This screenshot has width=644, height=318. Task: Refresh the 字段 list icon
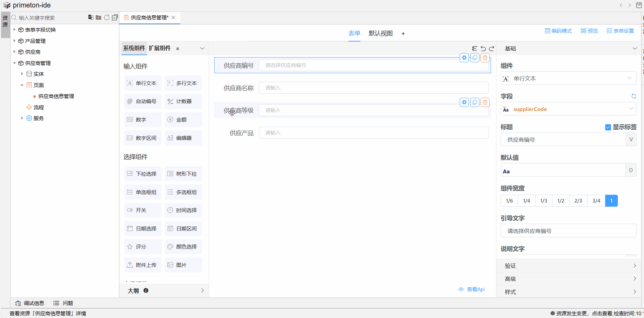(633, 96)
